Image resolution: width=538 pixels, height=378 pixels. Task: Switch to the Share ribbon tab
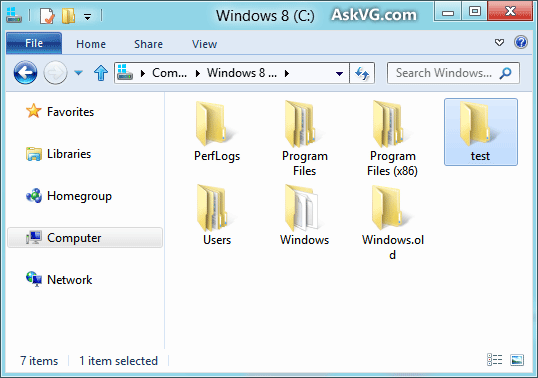click(x=148, y=44)
